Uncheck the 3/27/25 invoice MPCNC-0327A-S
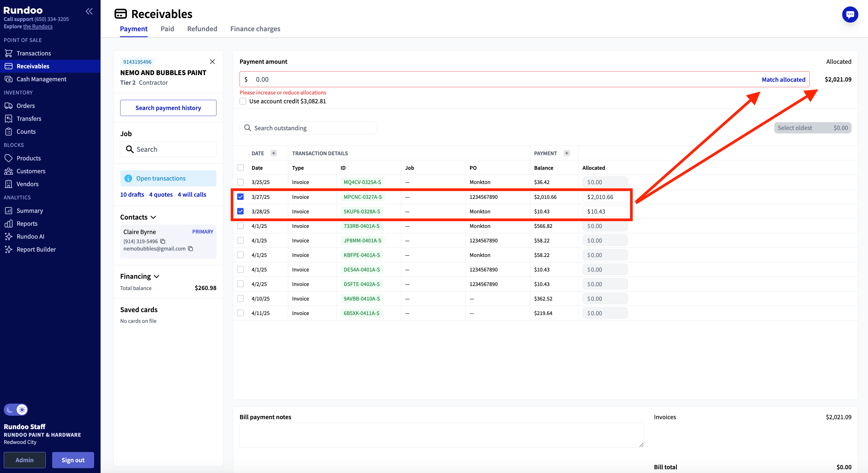 pos(240,197)
